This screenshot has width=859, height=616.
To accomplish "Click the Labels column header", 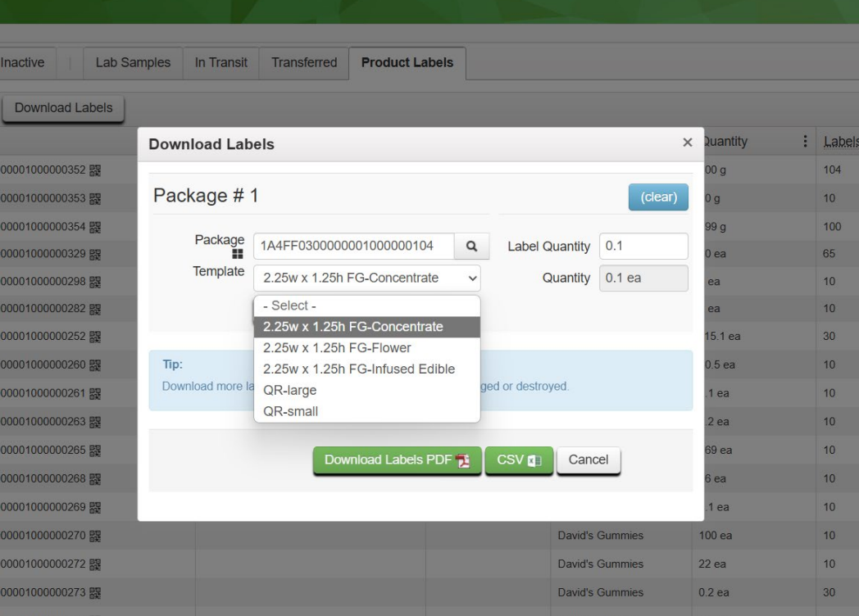I will pos(841,141).
